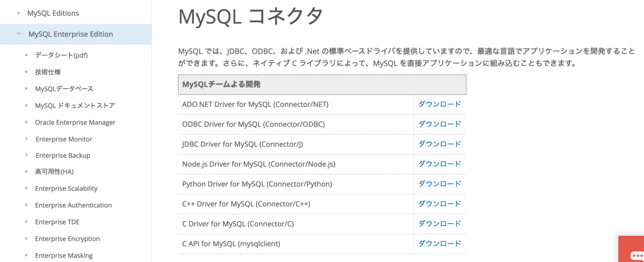Download the ADO.NET Driver (Connector/NET)
Image resolution: width=644 pixels, height=262 pixels.
(439, 104)
